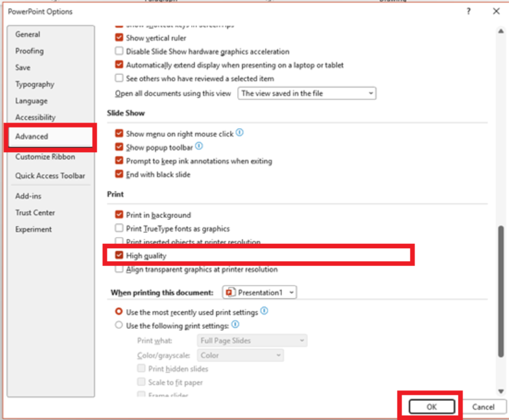The width and height of the screenshot is (509, 420).
Task: Click 'When printing this document' label
Action: [x=162, y=293]
